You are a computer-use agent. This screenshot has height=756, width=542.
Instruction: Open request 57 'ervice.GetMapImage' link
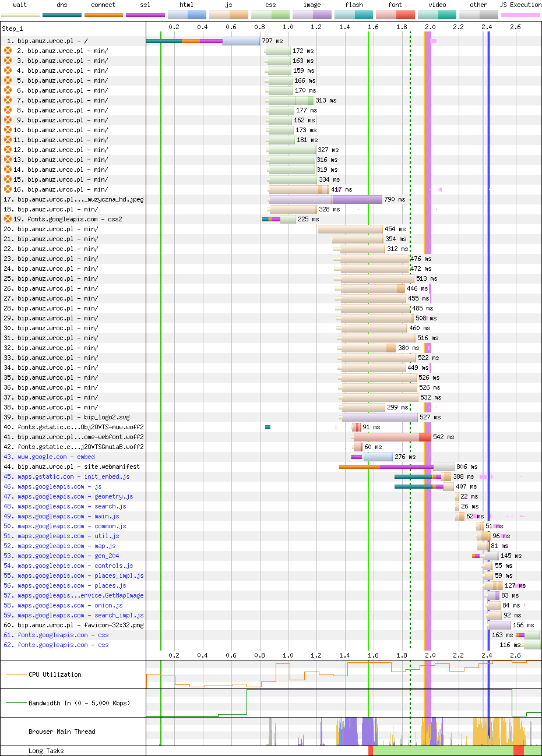(73, 595)
